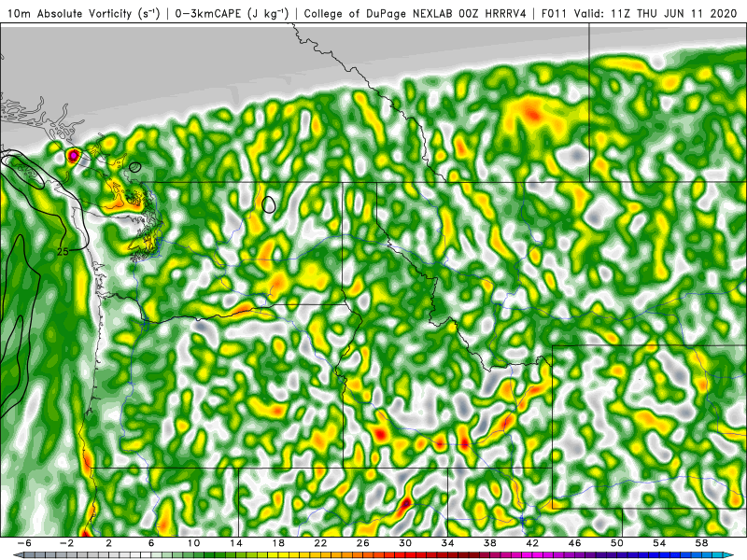
Task: Click 'Valid: 11Z THU JUN 11 2020' text
Action: tap(655, 13)
